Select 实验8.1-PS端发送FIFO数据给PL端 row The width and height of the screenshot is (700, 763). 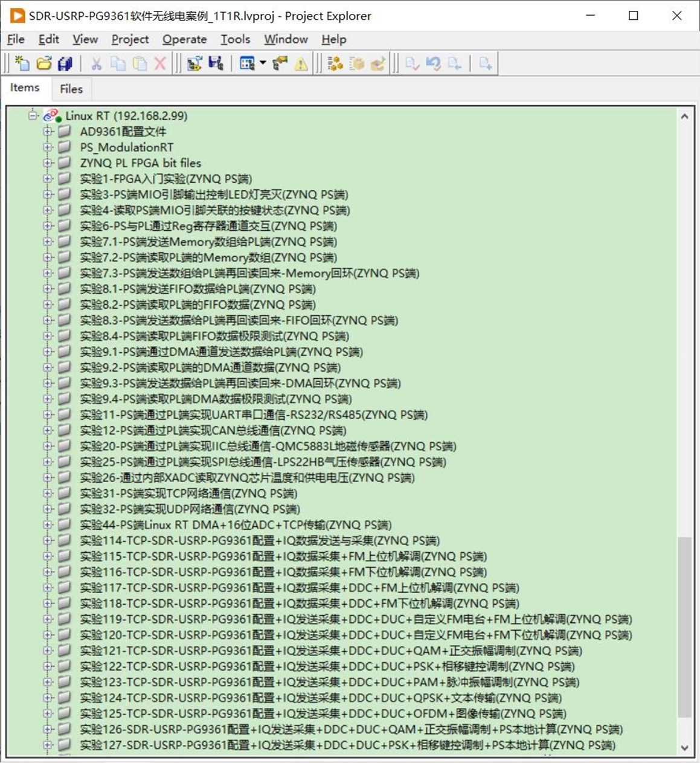point(198,289)
